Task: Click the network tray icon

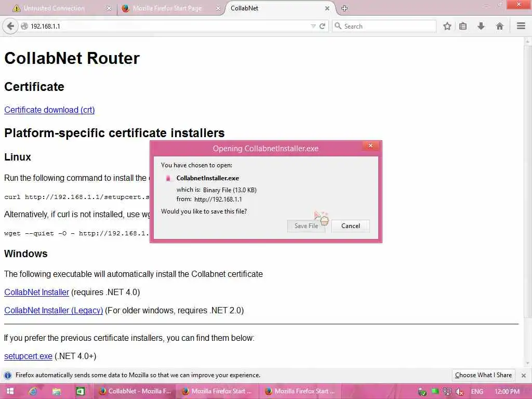Action: click(x=447, y=392)
